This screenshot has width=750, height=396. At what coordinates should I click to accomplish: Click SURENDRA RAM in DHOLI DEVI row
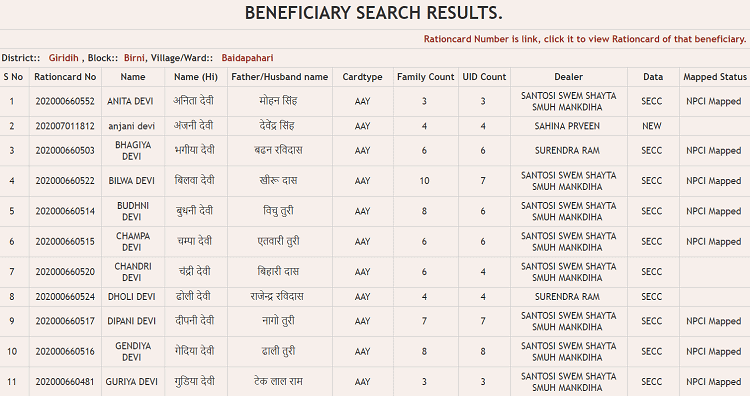[x=567, y=297]
